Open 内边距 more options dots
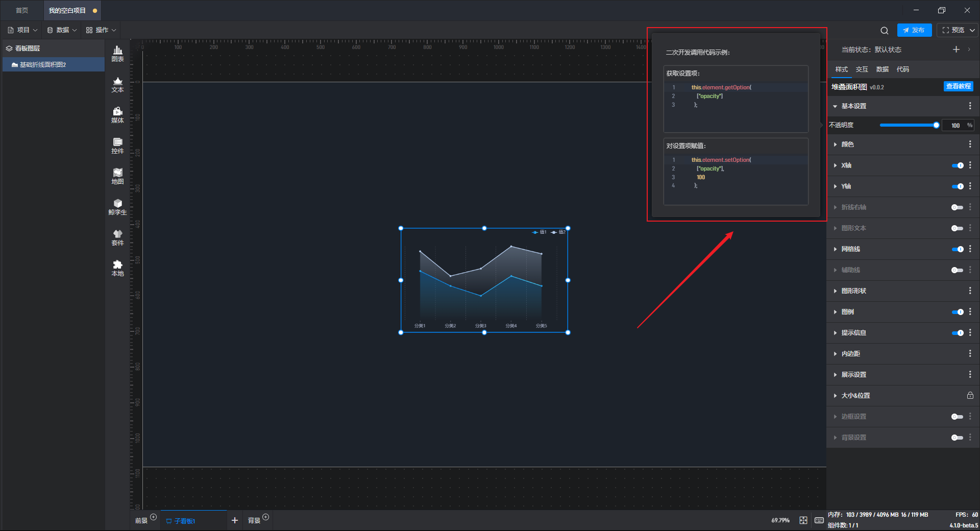980x531 pixels. coord(970,354)
